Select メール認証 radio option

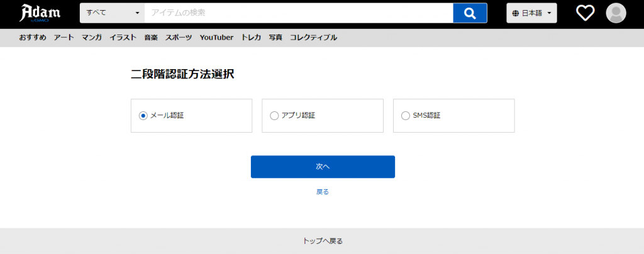143,116
